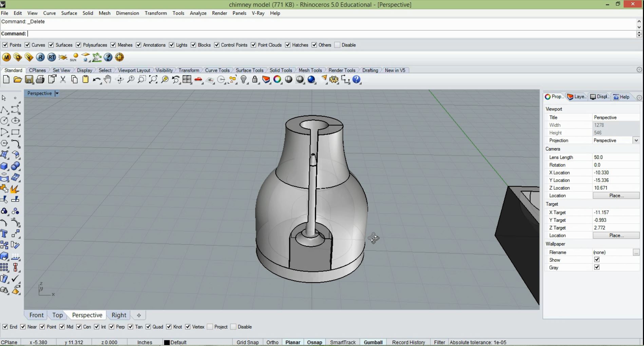This screenshot has height=346, width=644.
Task: Uncheck the Polysurfaces selection filter
Action: (79, 45)
